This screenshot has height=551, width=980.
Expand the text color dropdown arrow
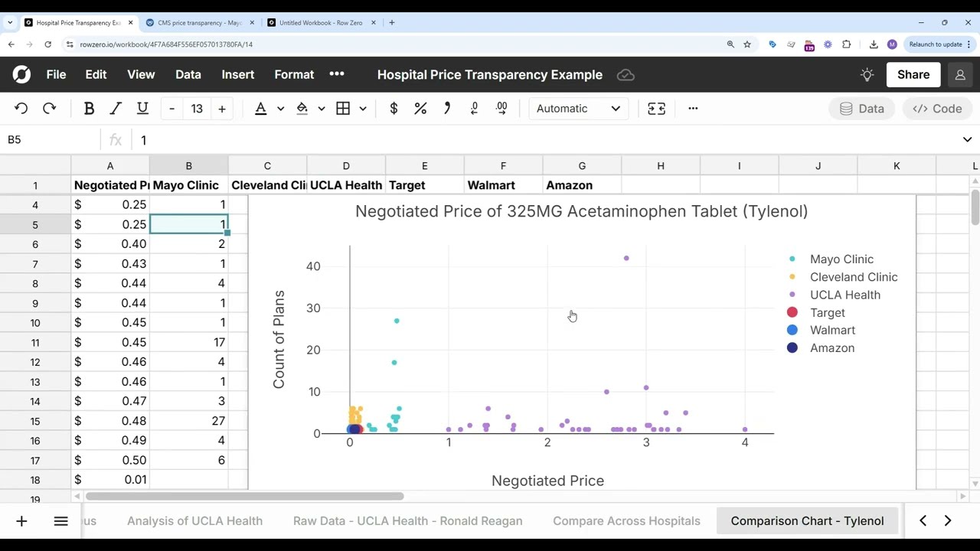click(280, 109)
